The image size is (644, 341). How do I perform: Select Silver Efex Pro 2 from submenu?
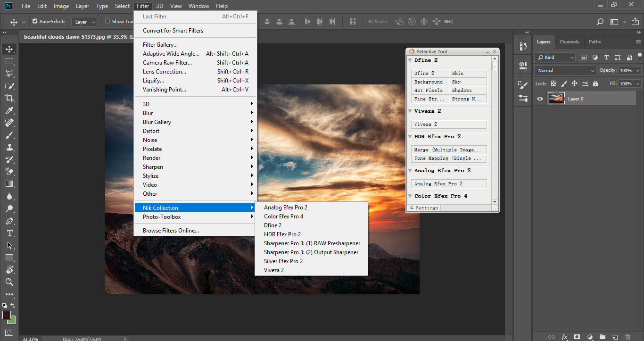(311, 261)
